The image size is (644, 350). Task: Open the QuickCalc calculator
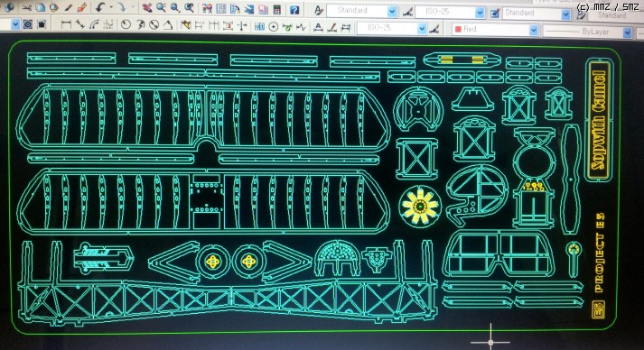(276, 9)
